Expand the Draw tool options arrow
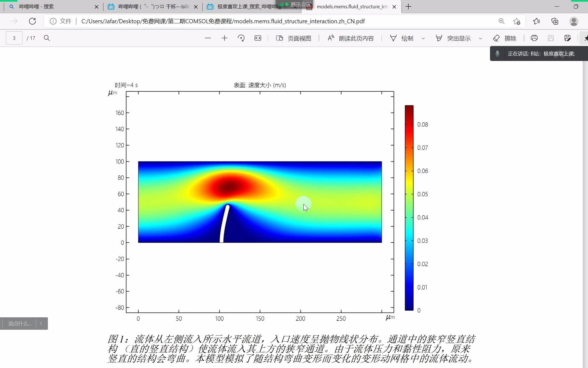Image resolution: width=588 pixels, height=368 pixels. (423, 38)
